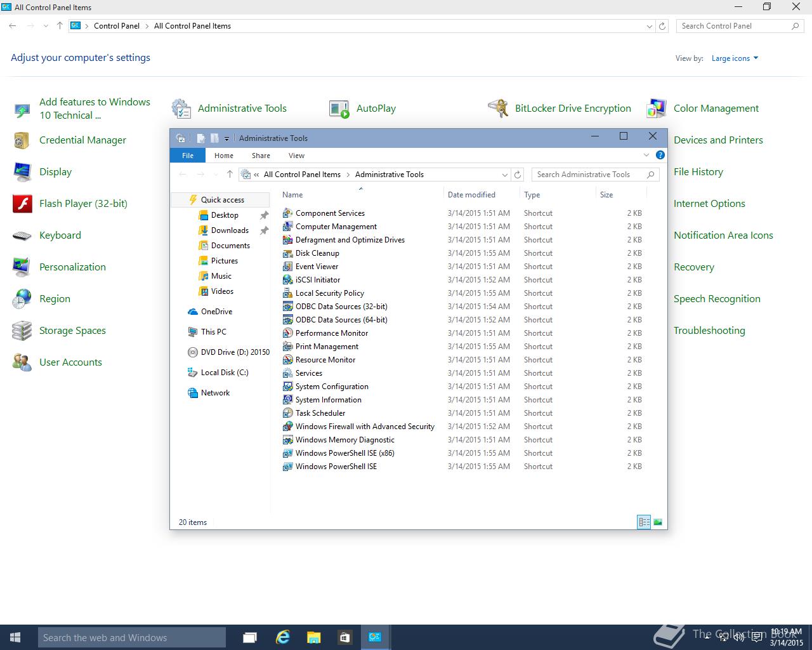812x650 pixels.
Task: Open the Devices and Printers link
Action: pyautogui.click(x=718, y=140)
